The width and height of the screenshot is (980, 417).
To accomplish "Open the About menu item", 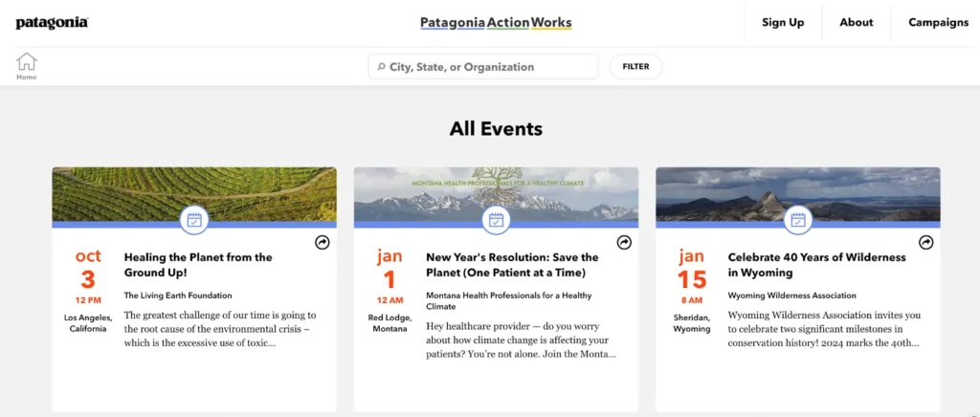I will [x=856, y=23].
